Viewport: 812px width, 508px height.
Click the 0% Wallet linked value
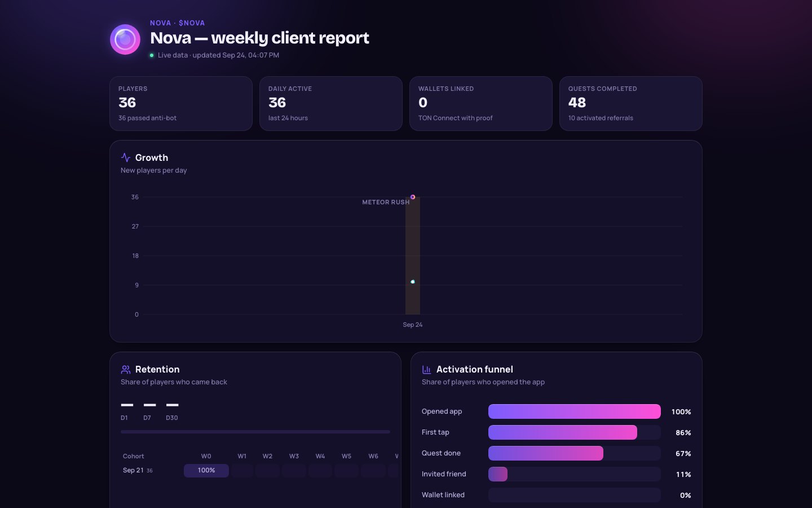[x=686, y=496]
